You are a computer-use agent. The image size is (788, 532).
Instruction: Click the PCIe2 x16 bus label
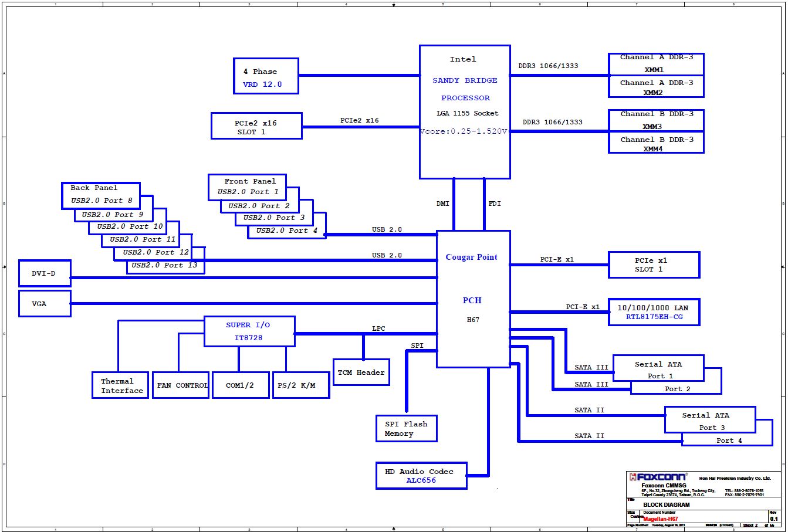pyautogui.click(x=359, y=120)
